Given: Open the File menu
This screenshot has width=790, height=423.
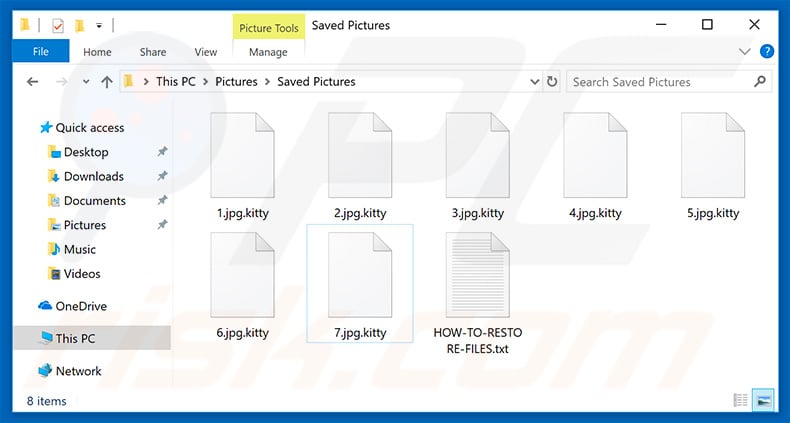Looking at the screenshot, I should (x=41, y=51).
